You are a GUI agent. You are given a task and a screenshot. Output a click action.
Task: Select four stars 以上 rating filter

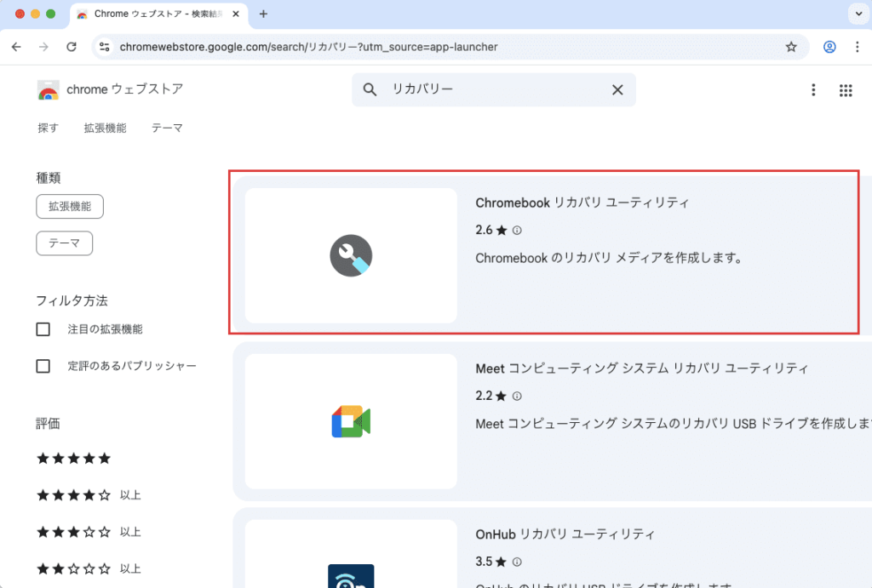click(x=89, y=495)
